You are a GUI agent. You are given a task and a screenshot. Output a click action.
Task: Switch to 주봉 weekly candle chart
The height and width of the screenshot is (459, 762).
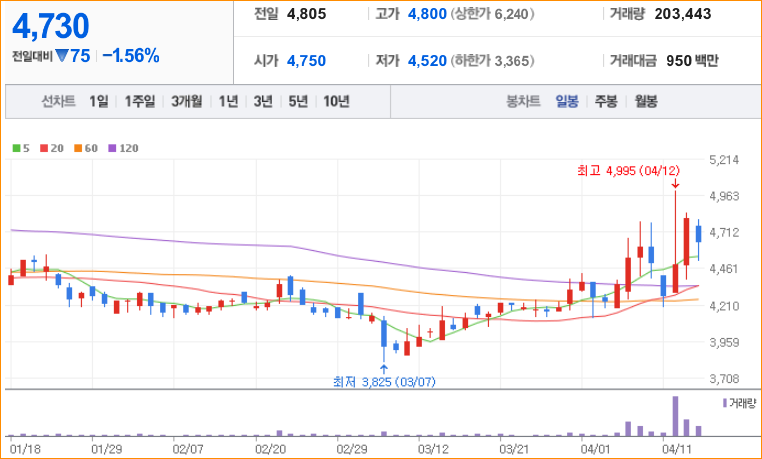tap(606, 101)
